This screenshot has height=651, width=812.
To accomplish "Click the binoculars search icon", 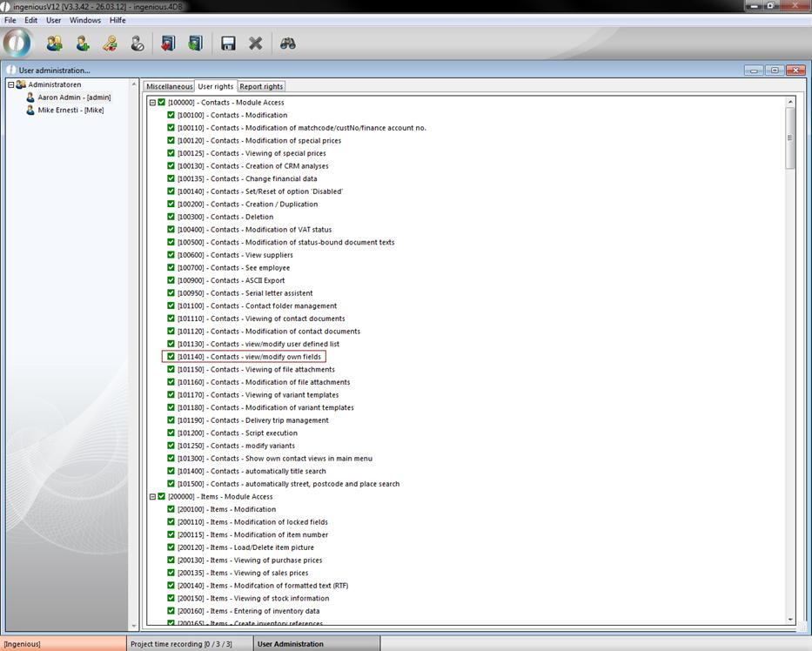I will click(288, 43).
